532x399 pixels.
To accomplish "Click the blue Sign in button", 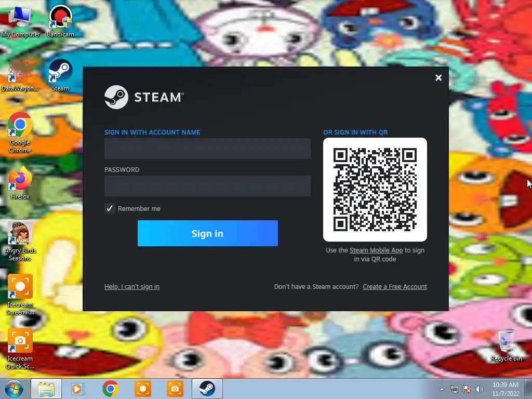I will pyautogui.click(x=208, y=233).
